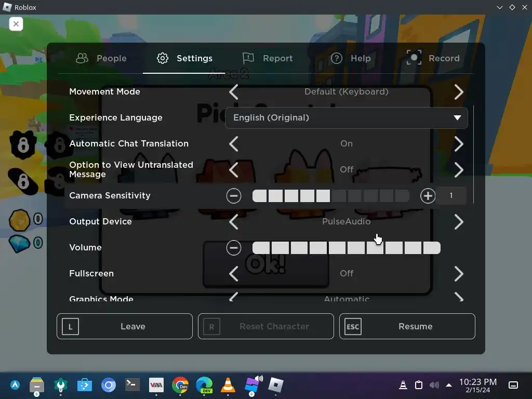
Task: Switch to the Report tab
Action: click(x=268, y=58)
